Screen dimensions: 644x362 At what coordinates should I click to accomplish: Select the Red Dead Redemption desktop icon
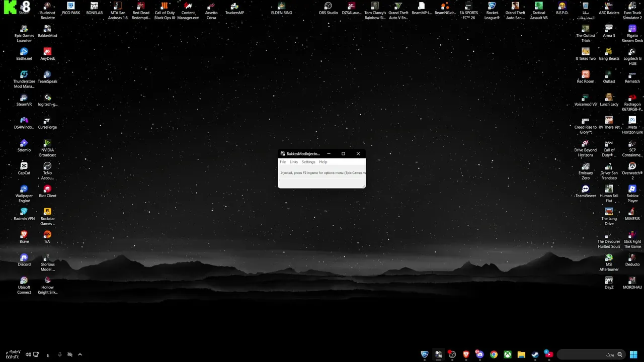pyautogui.click(x=141, y=11)
